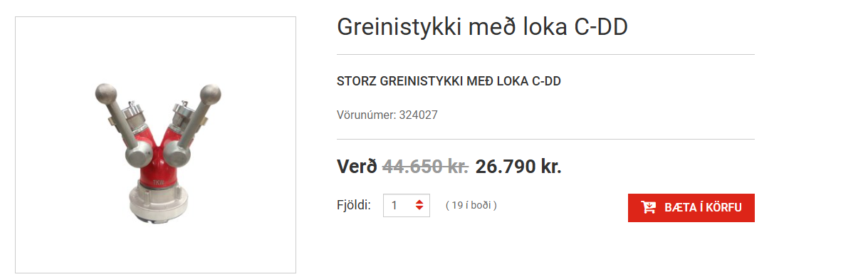The image size is (868, 277).
Task: Click the right ball handle in the image
Action: (211, 95)
